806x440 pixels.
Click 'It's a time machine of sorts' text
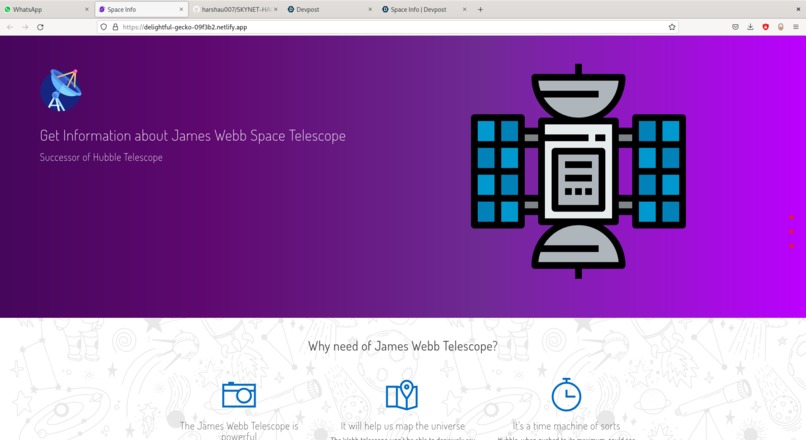click(566, 426)
